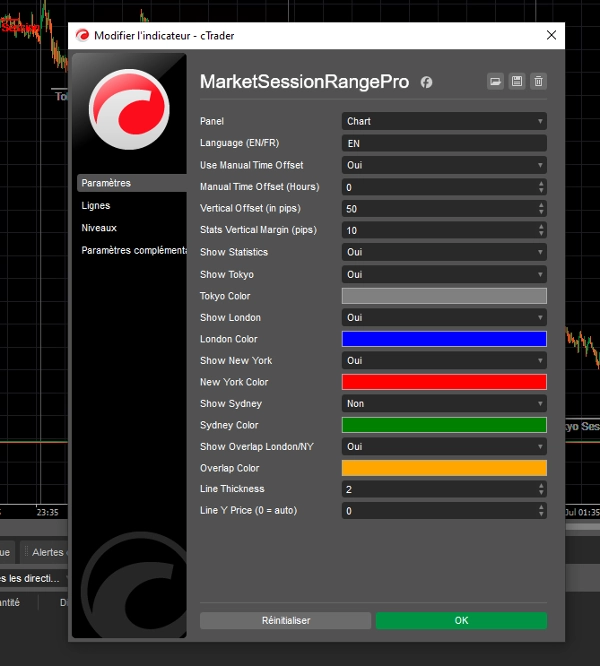
Task: Open the directions filter dropdown behind dialog
Action: point(34,579)
